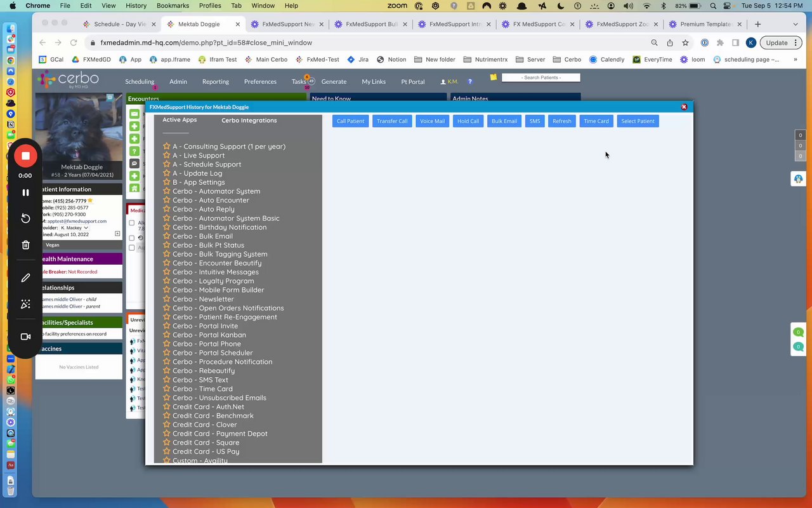Click the Refresh button in popup

click(x=561, y=121)
